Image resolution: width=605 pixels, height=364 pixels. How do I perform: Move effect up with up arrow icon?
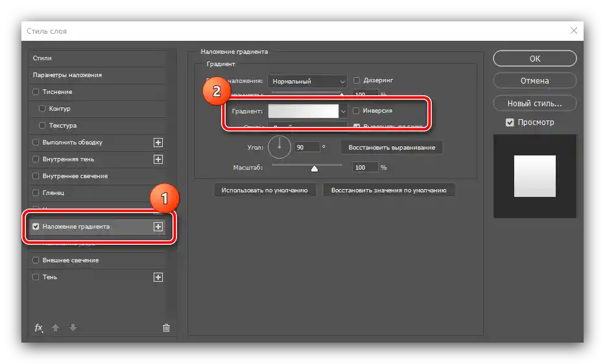point(56,328)
